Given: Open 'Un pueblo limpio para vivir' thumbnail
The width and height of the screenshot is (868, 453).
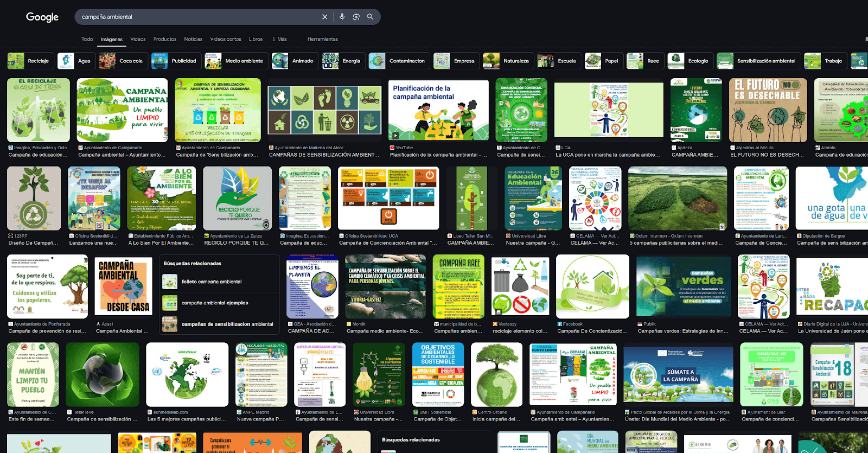Looking at the screenshot, I should [122, 110].
